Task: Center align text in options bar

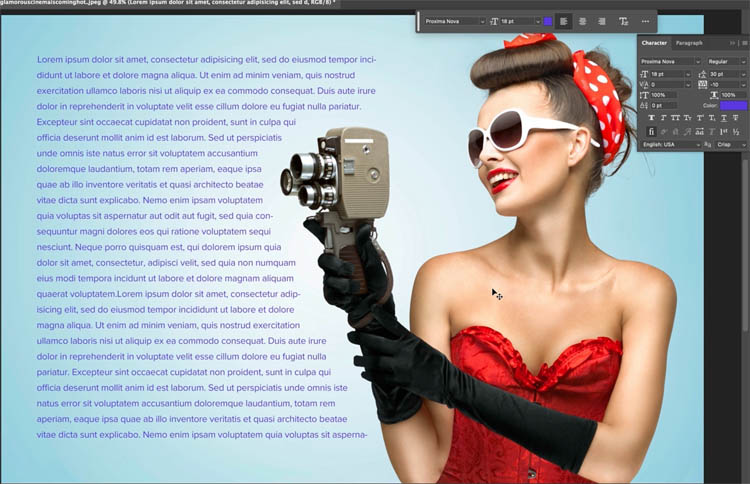Action: [582, 21]
